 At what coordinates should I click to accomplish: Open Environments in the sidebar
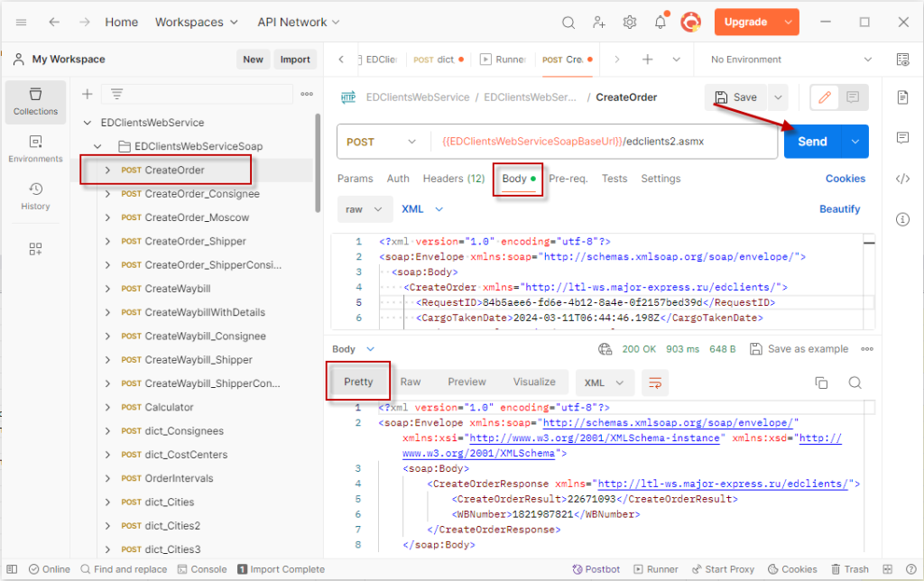(35, 149)
